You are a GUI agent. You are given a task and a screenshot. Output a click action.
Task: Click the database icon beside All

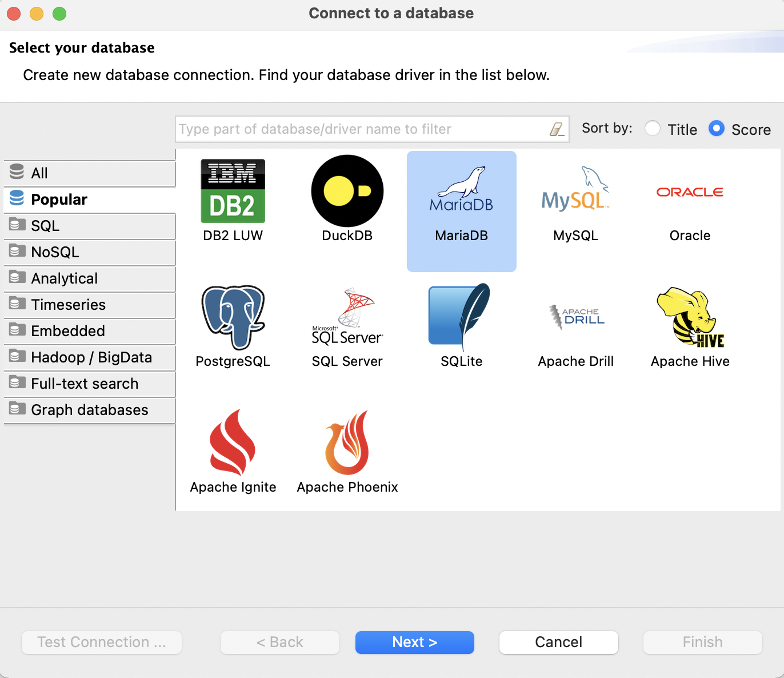pos(17,172)
